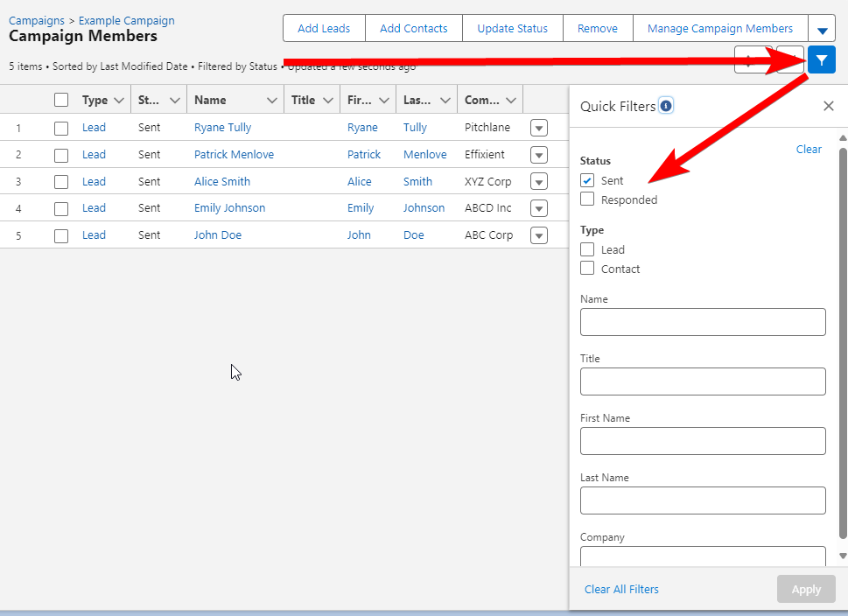
Task: Select the checkbox for Alice Smith row
Action: click(61, 182)
